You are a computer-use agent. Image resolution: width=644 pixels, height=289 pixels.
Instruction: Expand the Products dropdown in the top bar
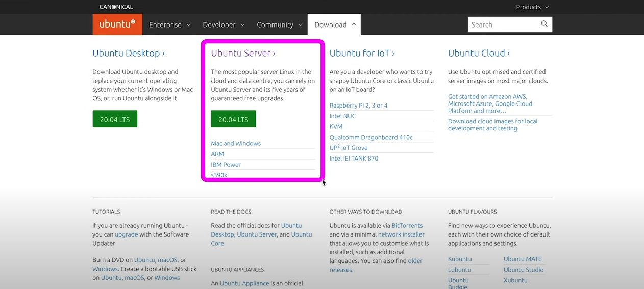click(532, 7)
